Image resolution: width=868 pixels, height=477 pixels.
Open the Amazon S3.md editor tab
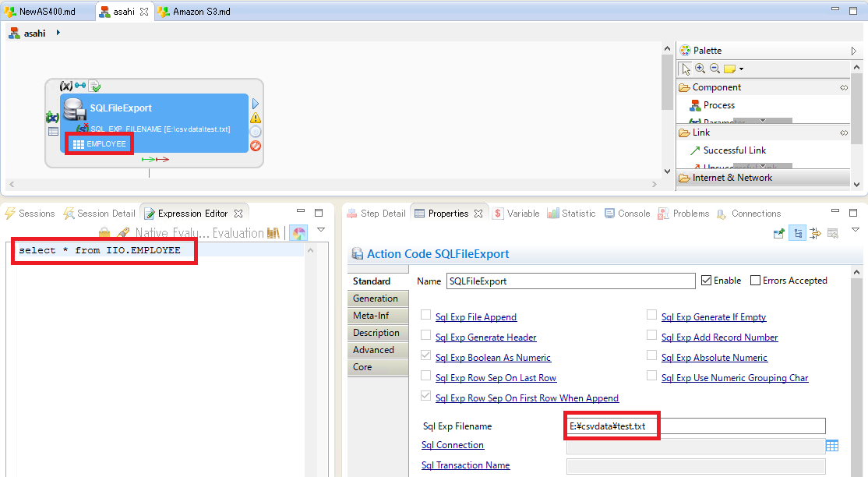(200, 12)
